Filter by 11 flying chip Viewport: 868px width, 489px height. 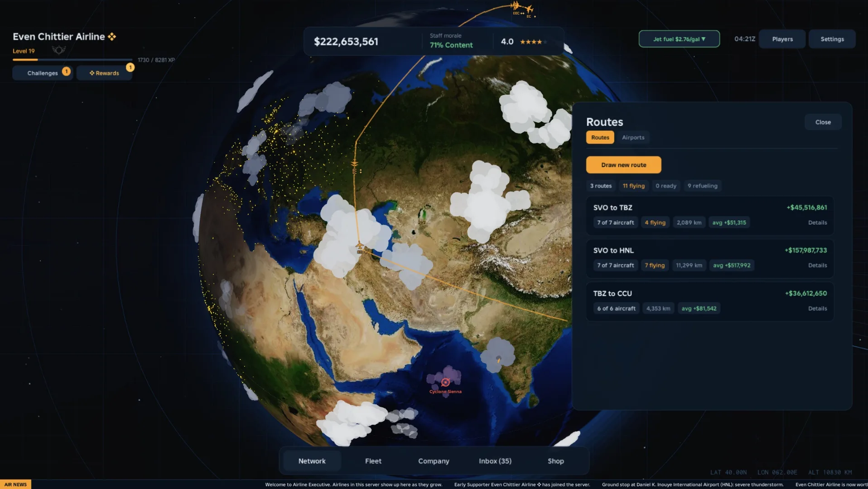(x=633, y=186)
